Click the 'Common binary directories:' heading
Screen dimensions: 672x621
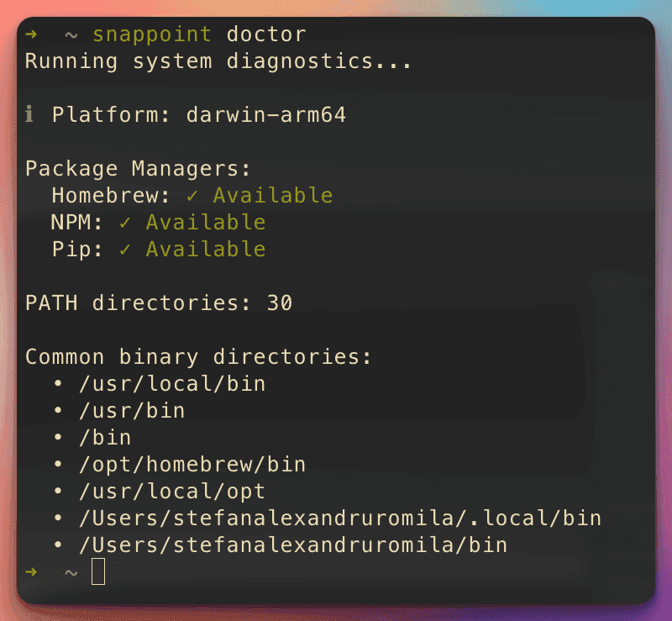[198, 357]
